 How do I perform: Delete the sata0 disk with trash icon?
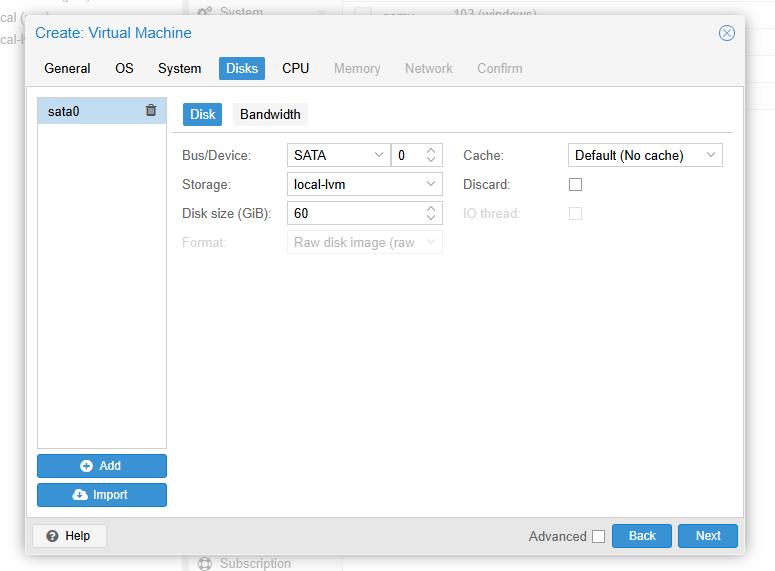[x=151, y=111]
